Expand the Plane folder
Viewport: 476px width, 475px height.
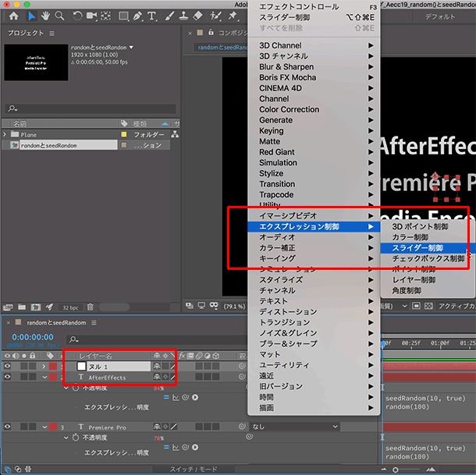click(x=5, y=134)
